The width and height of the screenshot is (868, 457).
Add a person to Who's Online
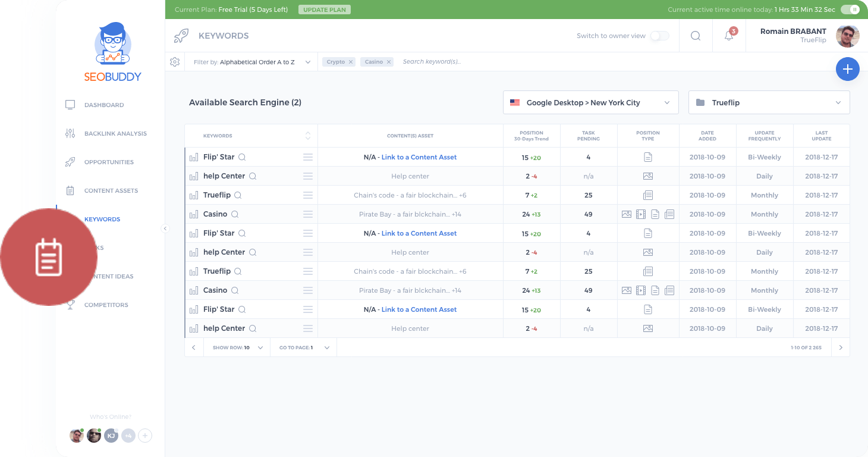click(x=145, y=436)
